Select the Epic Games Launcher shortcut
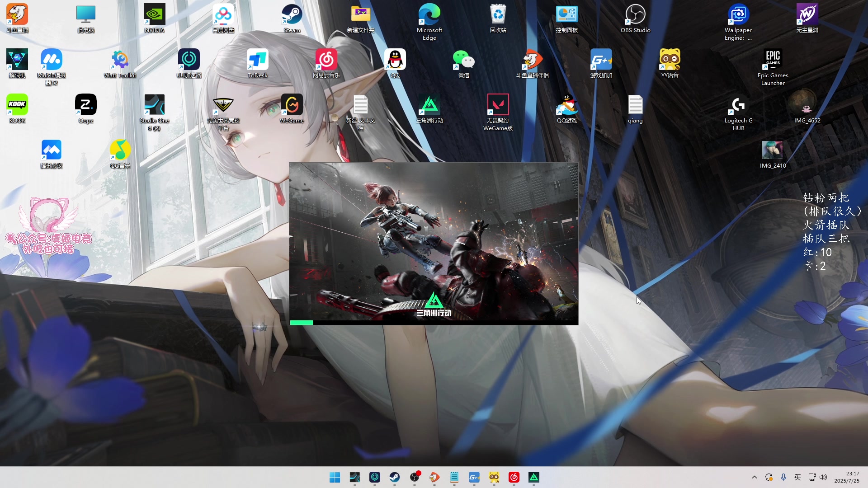The image size is (868, 488). click(773, 67)
